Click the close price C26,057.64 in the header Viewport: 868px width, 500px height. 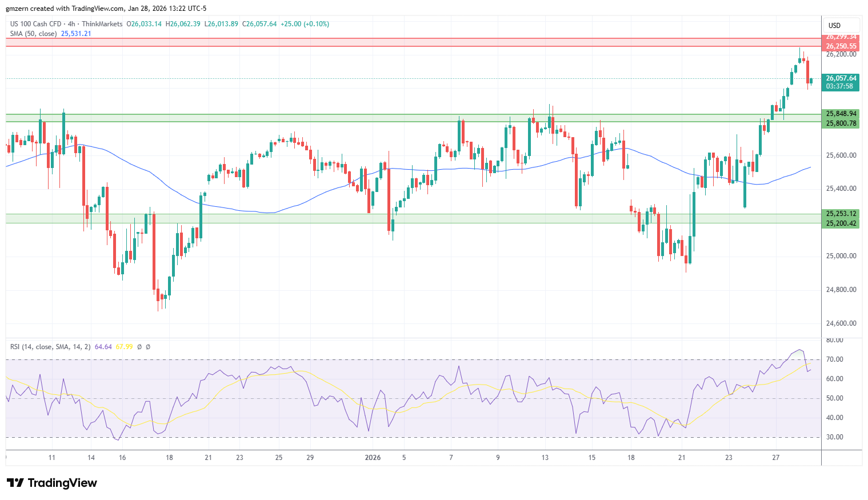pos(259,24)
